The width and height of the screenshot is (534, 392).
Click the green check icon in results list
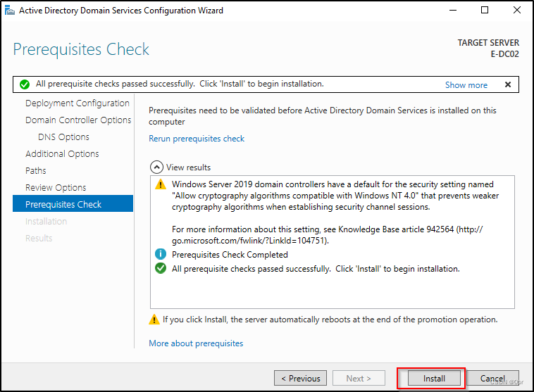[161, 268]
